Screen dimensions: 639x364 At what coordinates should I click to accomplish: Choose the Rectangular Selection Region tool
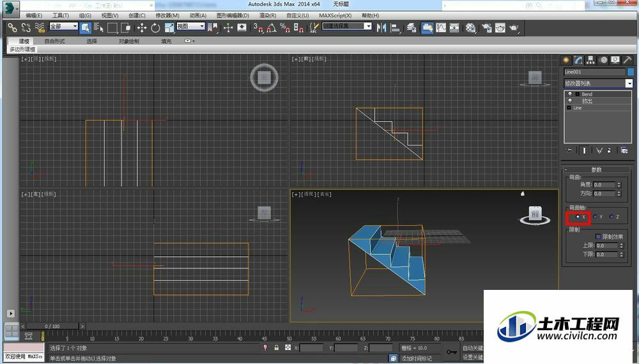[112, 27]
